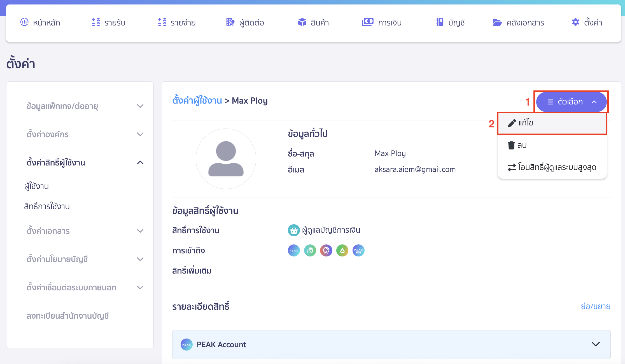This screenshot has width=625, height=364.
Task: Expand the PEAK Account details panel
Action: click(596, 344)
